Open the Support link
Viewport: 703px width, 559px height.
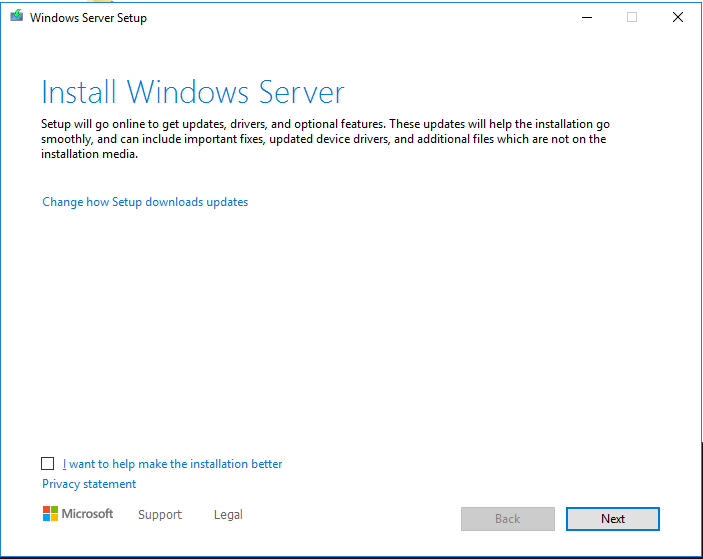160,515
